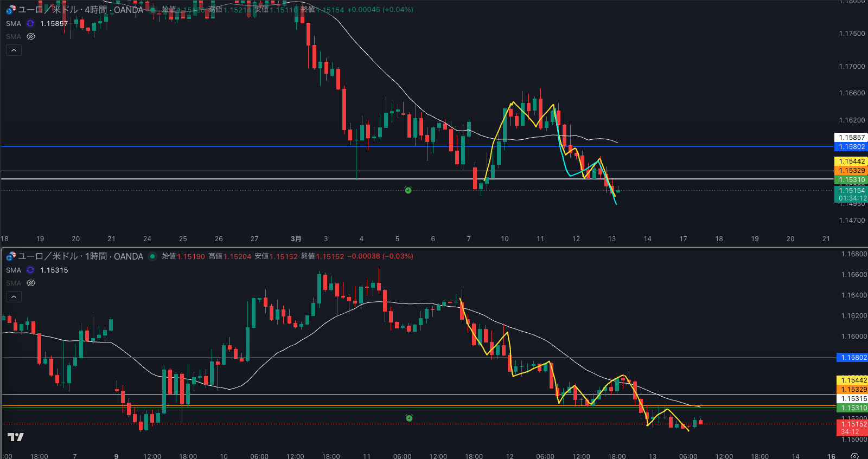Click the ユーロ/米ドル 4時間 chart title
This screenshot has width=868, height=459.
coord(80,10)
